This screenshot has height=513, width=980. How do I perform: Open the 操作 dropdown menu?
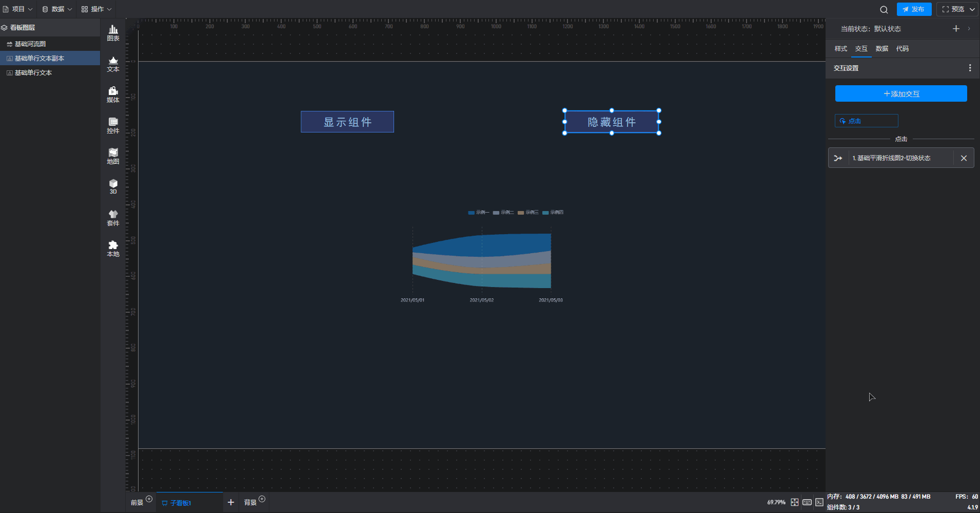[x=96, y=9]
